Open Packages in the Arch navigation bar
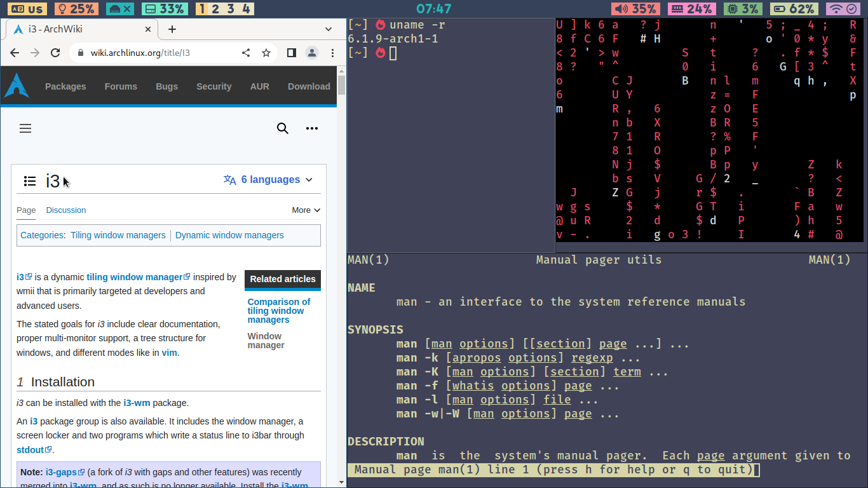The width and height of the screenshot is (868, 488). [x=65, y=86]
